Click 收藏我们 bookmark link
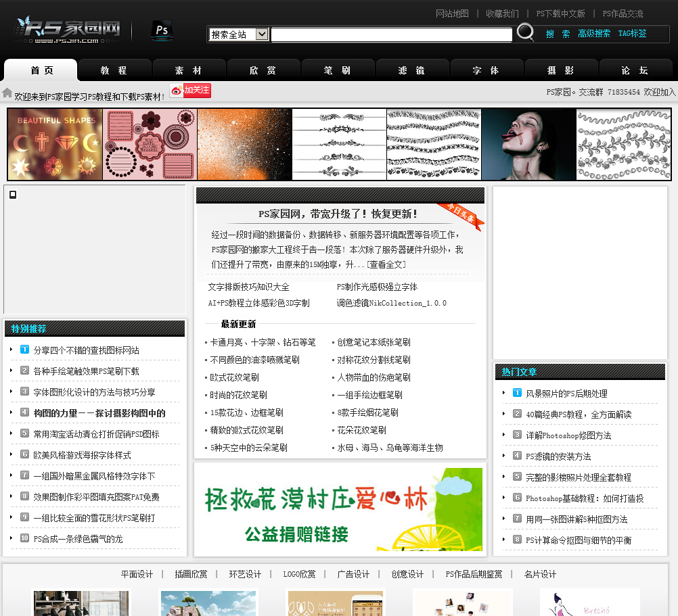The width and height of the screenshot is (678, 616). coord(502,14)
